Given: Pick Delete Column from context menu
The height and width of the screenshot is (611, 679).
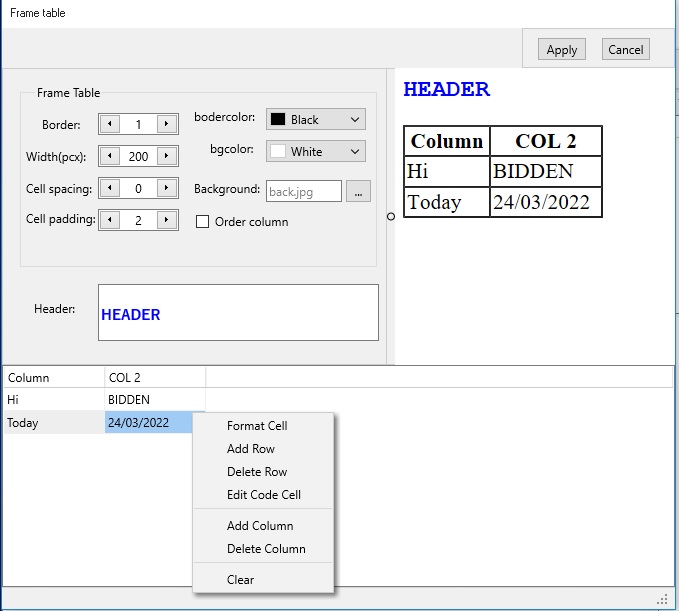Looking at the screenshot, I should click(x=266, y=549).
